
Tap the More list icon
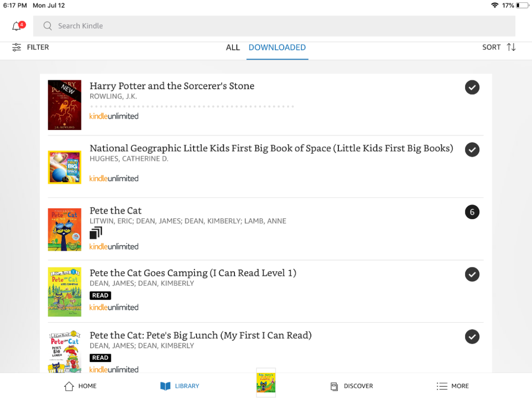[442, 386]
